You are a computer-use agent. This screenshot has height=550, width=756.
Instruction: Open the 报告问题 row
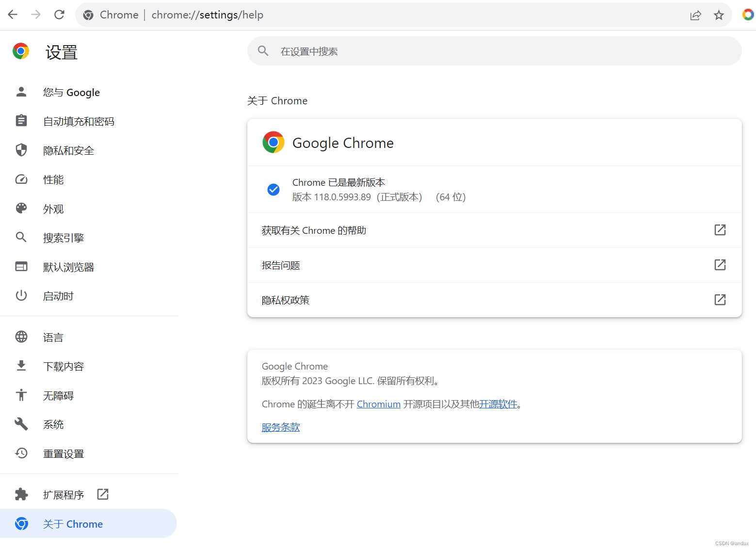495,265
